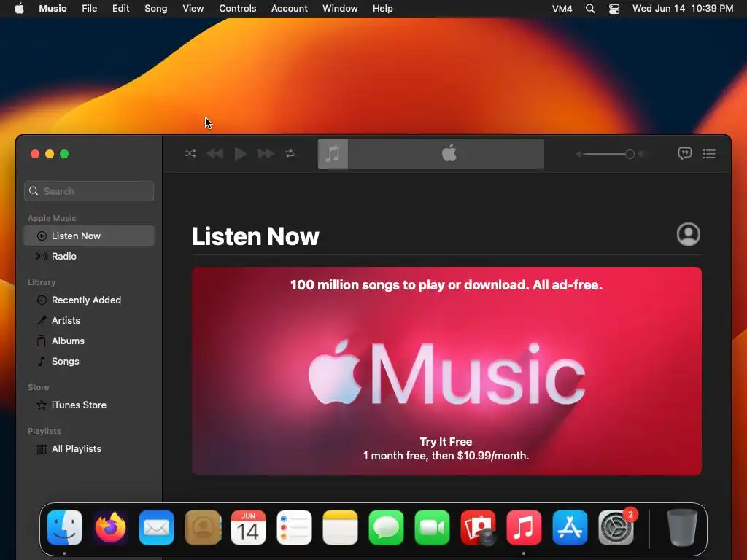Image resolution: width=747 pixels, height=560 pixels.
Task: Open the Window menu
Action: (340, 9)
